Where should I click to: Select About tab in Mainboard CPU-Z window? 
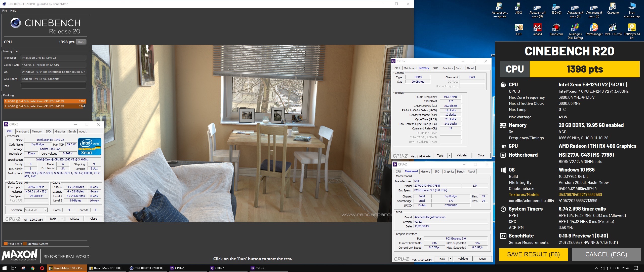coord(471,172)
